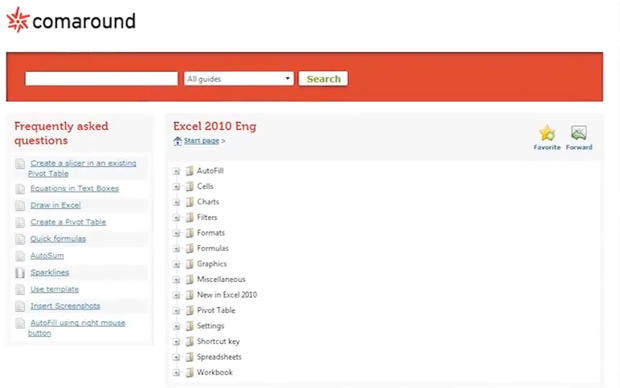Expand the AutoFill tree node
Viewport: 620px width, 388px height.
point(176,171)
